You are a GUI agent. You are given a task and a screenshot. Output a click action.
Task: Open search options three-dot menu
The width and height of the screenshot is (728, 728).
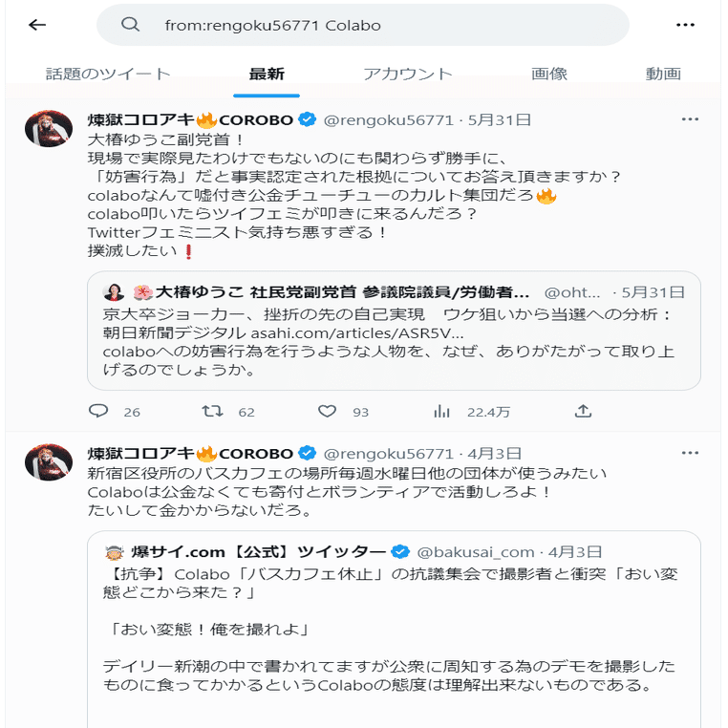tap(684, 25)
